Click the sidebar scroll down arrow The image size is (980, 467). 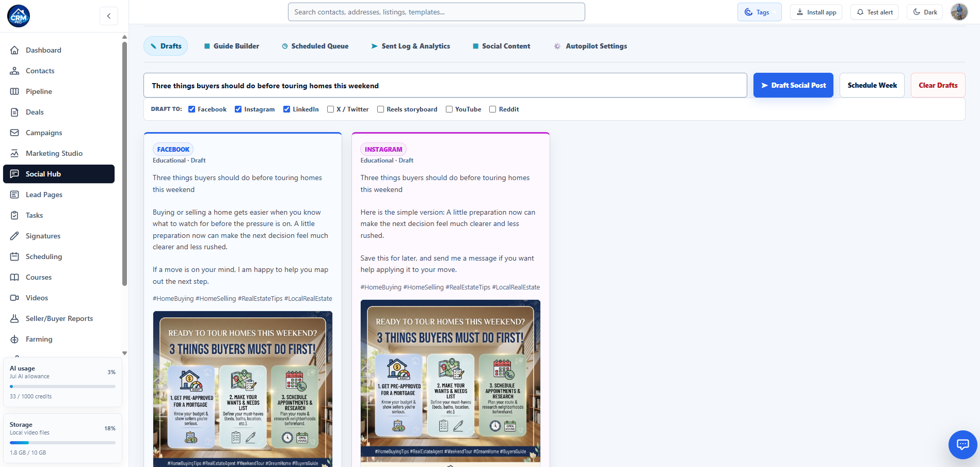[x=124, y=353]
